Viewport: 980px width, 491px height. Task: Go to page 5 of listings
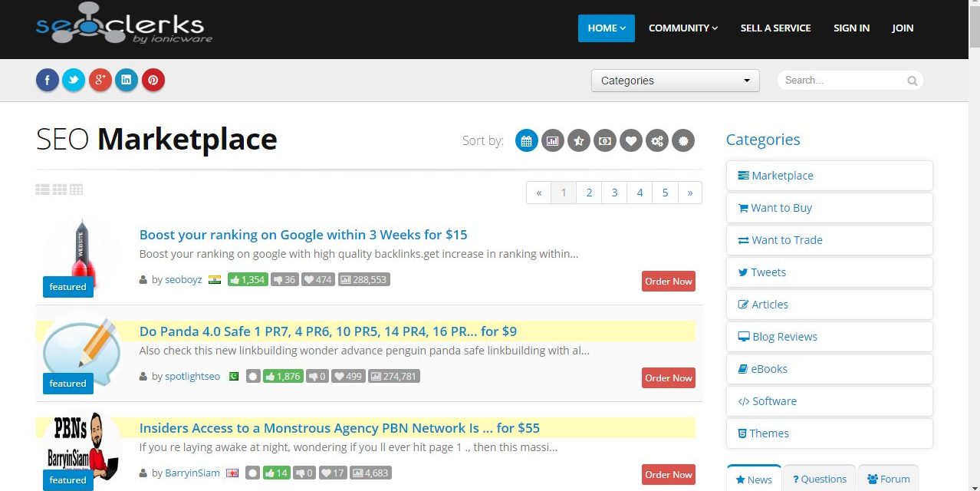click(x=665, y=193)
